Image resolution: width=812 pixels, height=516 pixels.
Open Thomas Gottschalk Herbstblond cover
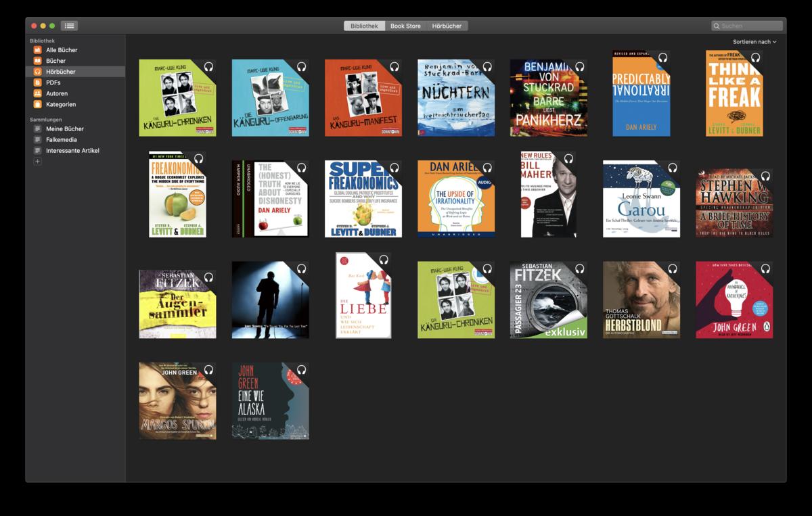pyautogui.click(x=641, y=300)
